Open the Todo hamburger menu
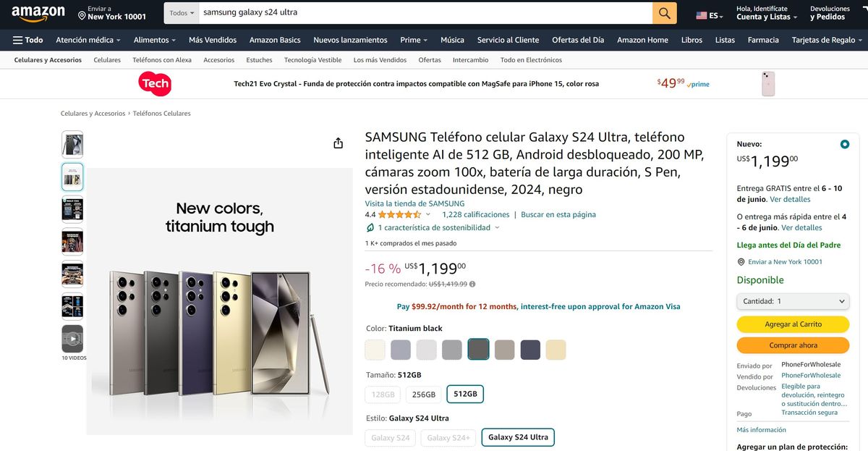Viewport: 868px width, 451px height. (x=28, y=40)
